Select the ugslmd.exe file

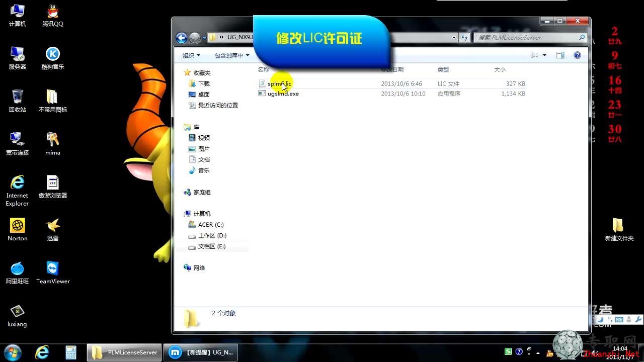coord(283,94)
